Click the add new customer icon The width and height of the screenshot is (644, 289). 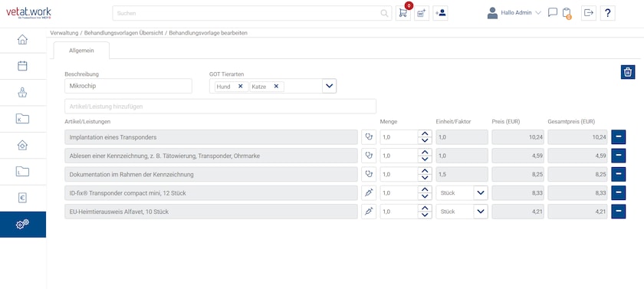pos(440,13)
